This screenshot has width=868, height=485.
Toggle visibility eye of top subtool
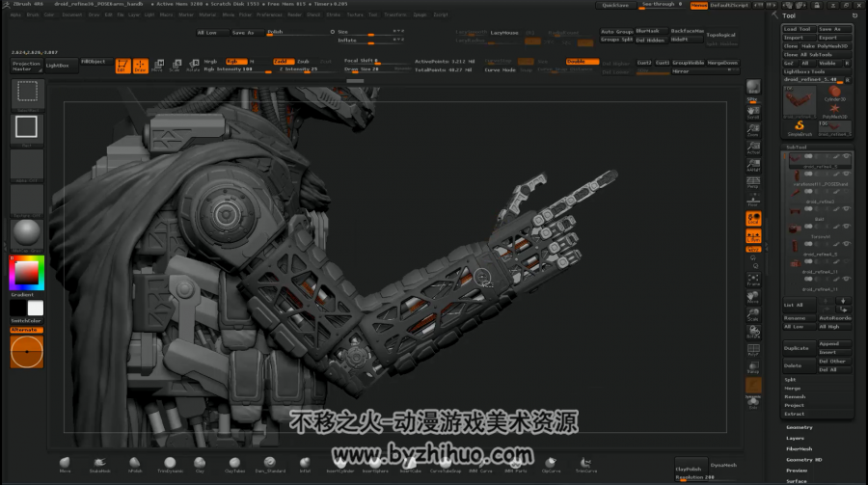pos(847,156)
